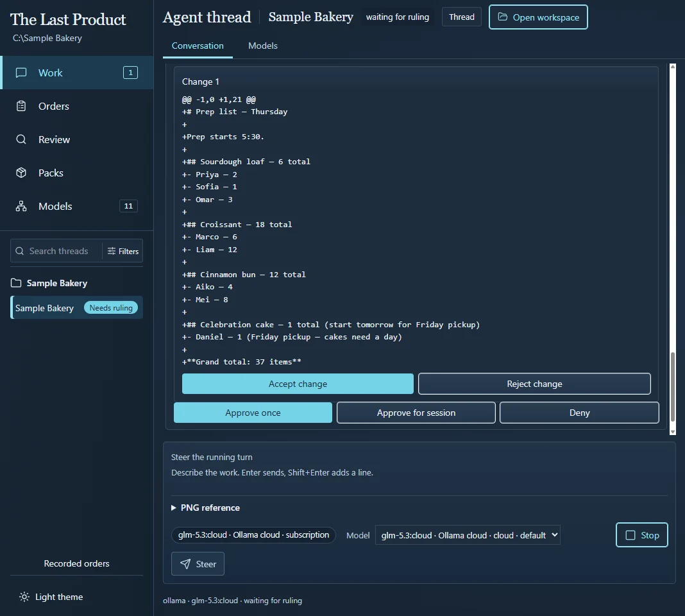Click Recorded orders in sidebar
The height and width of the screenshot is (616, 685).
point(76,563)
